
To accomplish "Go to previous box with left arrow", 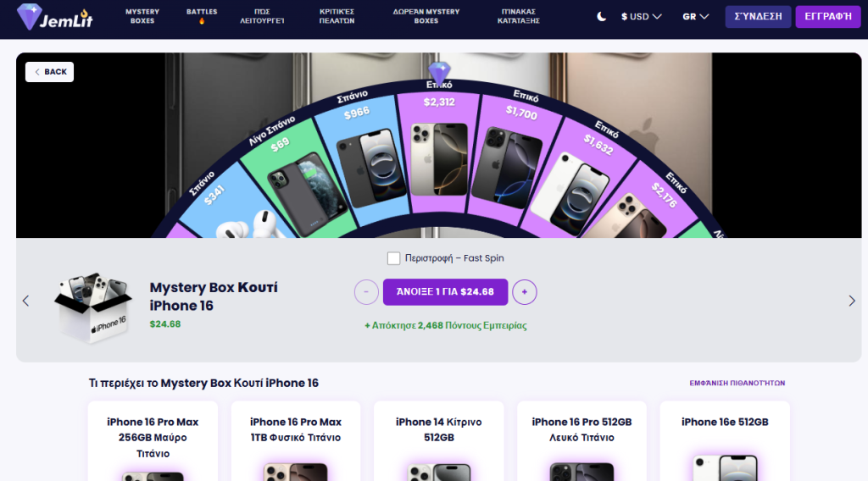I will 25,301.
